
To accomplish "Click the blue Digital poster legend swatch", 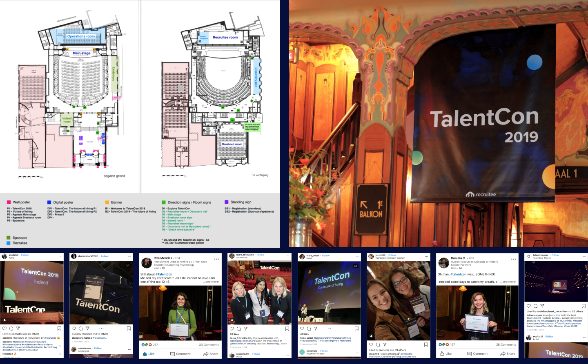I will (49, 202).
